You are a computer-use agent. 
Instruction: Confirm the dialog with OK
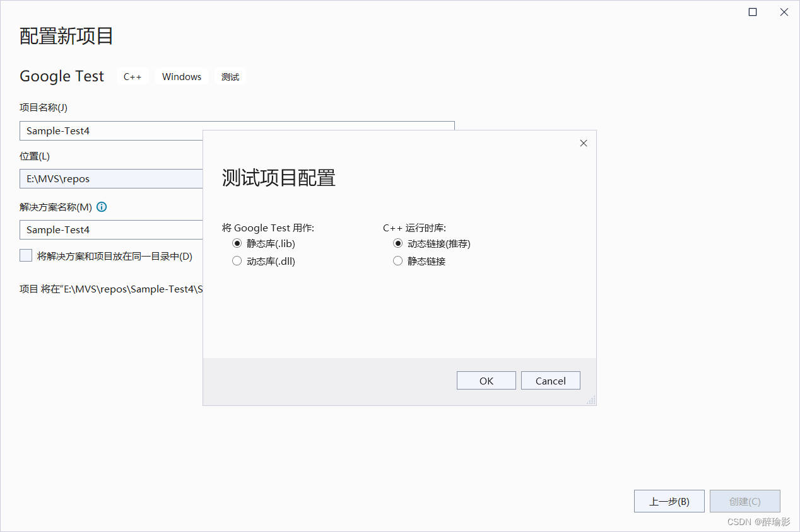tap(486, 381)
